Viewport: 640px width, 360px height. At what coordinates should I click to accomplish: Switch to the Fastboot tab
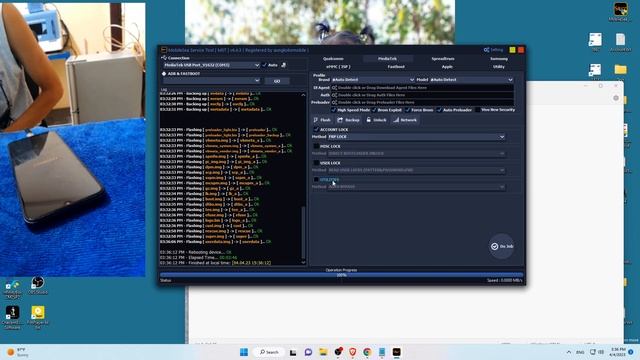[x=396, y=67]
